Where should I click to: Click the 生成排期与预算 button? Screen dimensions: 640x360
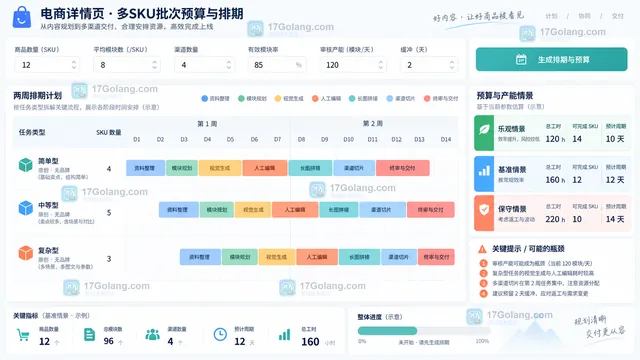[551, 60]
